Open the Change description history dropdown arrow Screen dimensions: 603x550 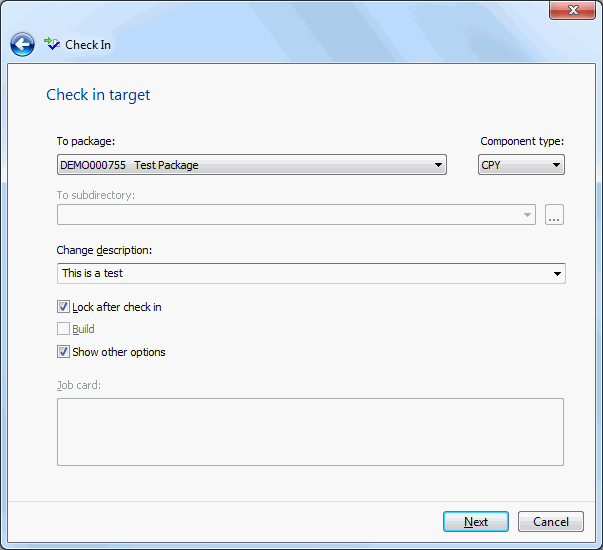557,274
